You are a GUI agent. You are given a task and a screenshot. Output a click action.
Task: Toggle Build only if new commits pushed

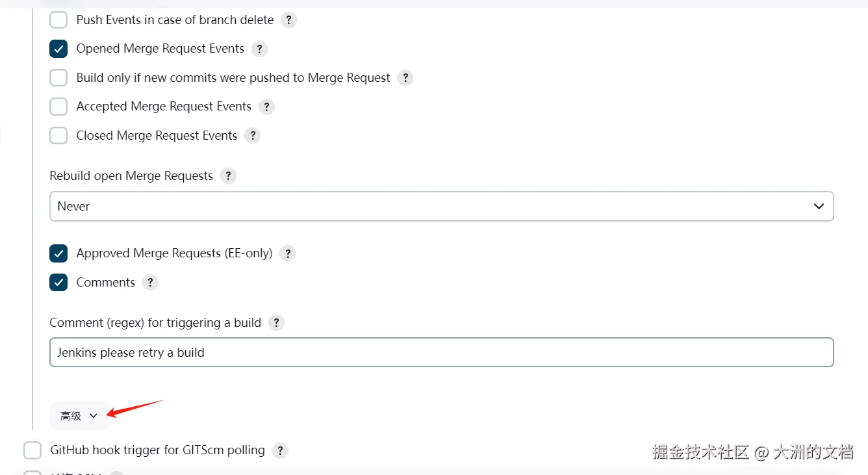click(58, 78)
